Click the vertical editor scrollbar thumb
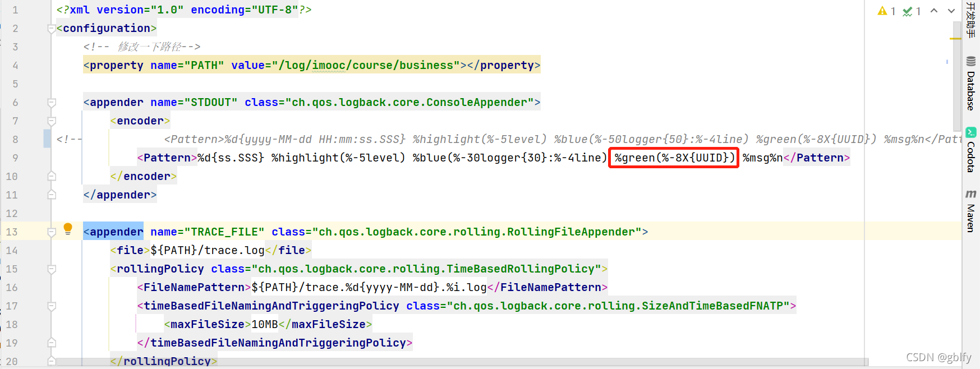Viewport: 980px width, 369px height. click(x=958, y=76)
